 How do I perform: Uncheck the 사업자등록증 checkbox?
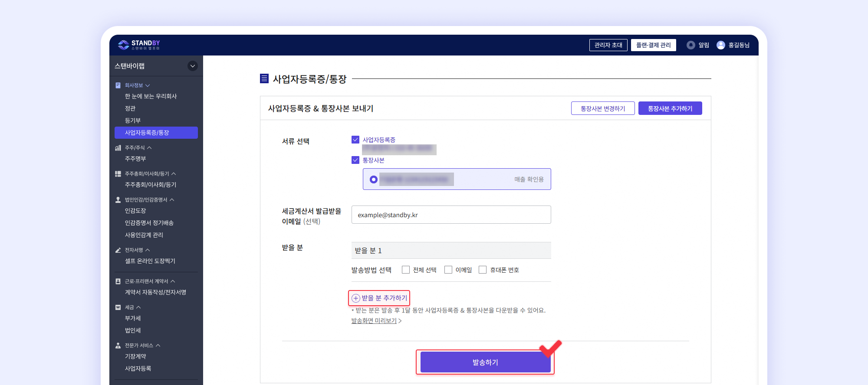click(355, 140)
